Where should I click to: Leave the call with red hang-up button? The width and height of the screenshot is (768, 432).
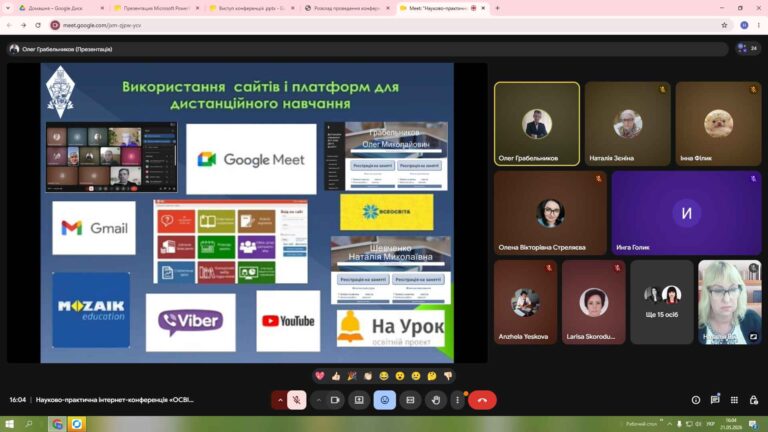(482, 400)
